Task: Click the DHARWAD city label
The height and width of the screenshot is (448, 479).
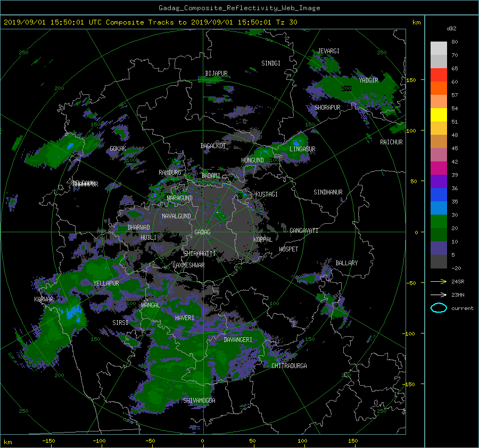Action: [139, 227]
